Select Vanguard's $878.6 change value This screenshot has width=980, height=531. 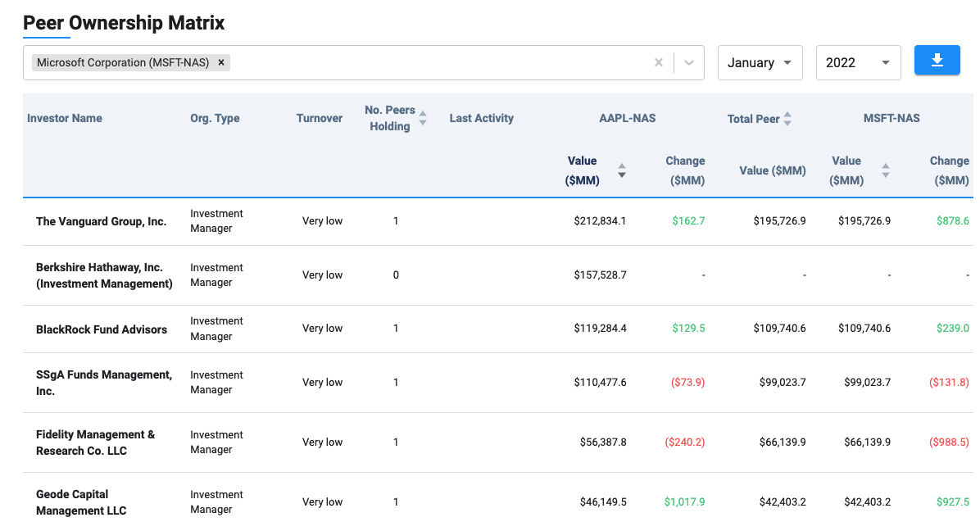tap(953, 220)
